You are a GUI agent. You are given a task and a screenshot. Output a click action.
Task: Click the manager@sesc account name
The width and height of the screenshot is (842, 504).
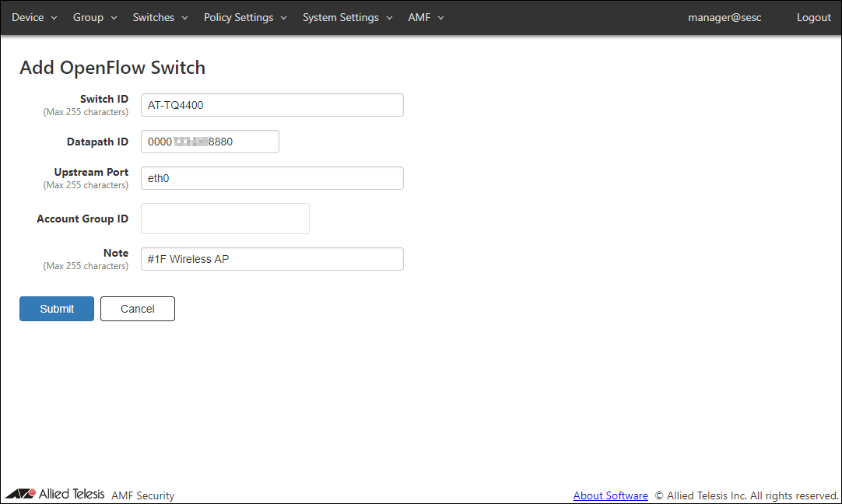point(724,18)
